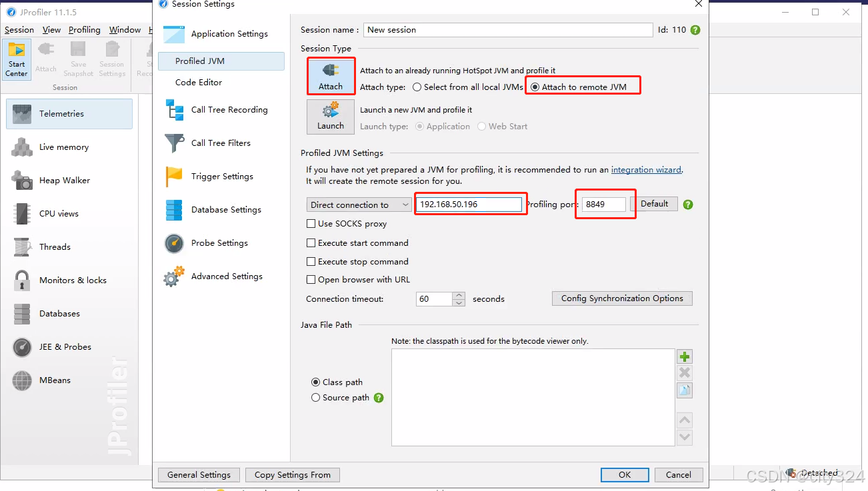This screenshot has width=868, height=491.
Task: Click the copy path entries icon
Action: 685,390
